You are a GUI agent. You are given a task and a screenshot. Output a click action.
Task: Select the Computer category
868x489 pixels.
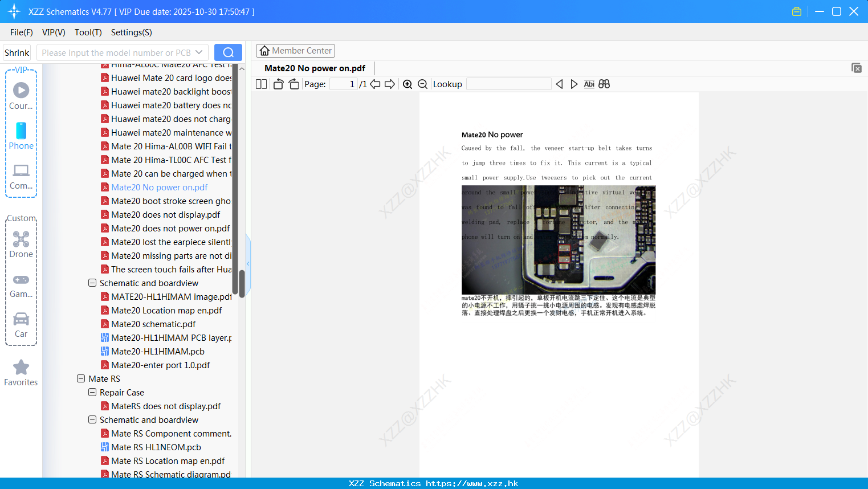click(21, 177)
